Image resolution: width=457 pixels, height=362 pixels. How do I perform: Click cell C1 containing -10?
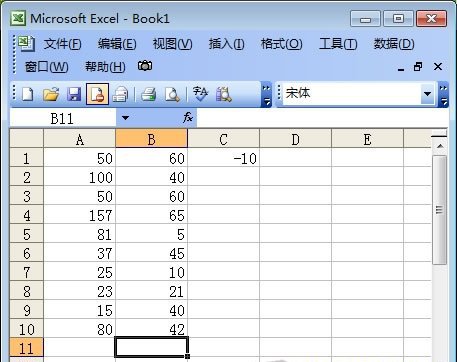pos(223,158)
